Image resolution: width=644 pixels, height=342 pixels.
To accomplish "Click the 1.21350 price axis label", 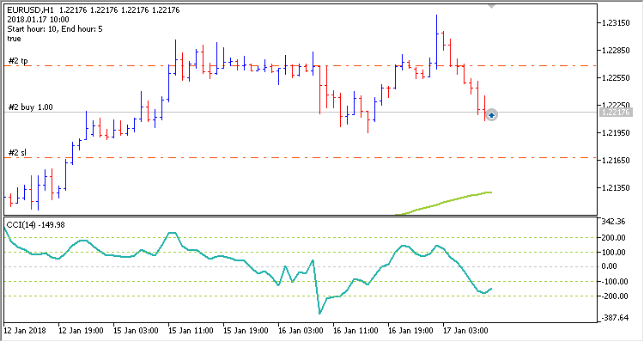I will (x=616, y=188).
